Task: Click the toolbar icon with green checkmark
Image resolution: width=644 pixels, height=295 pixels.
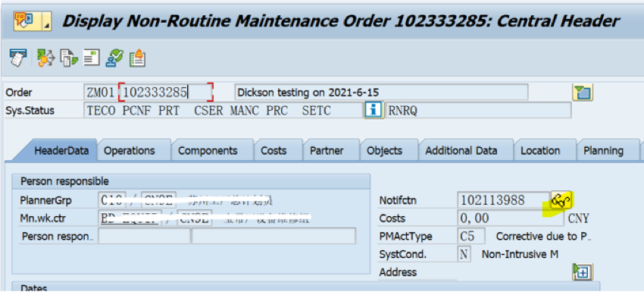Action: 114,58
